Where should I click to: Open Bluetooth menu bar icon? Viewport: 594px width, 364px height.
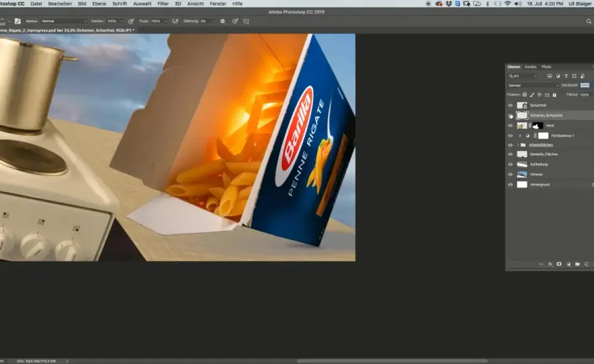[487, 3]
